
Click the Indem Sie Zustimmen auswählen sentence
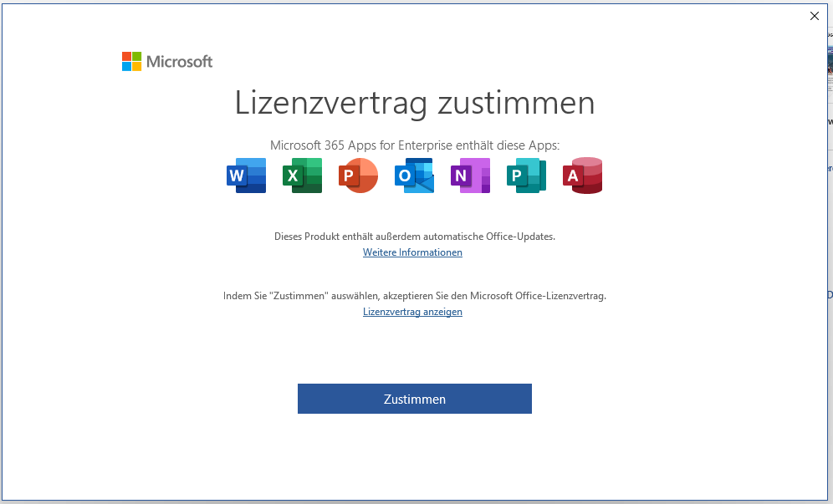tap(414, 296)
